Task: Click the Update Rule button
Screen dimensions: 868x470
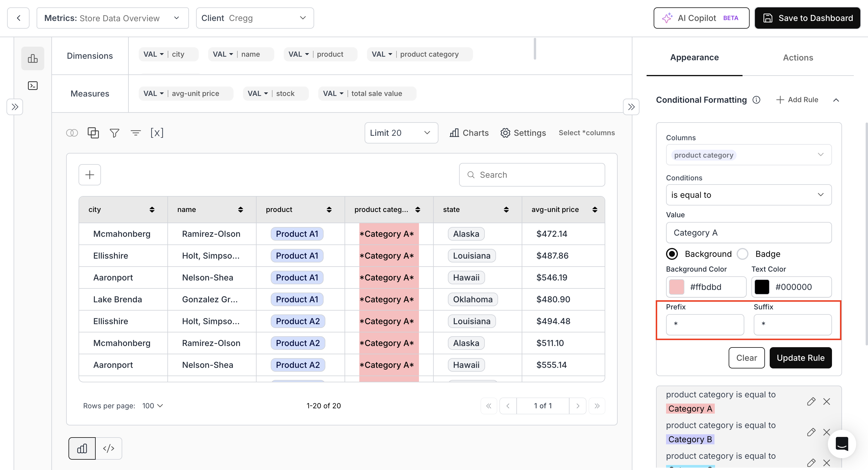Action: (x=801, y=358)
